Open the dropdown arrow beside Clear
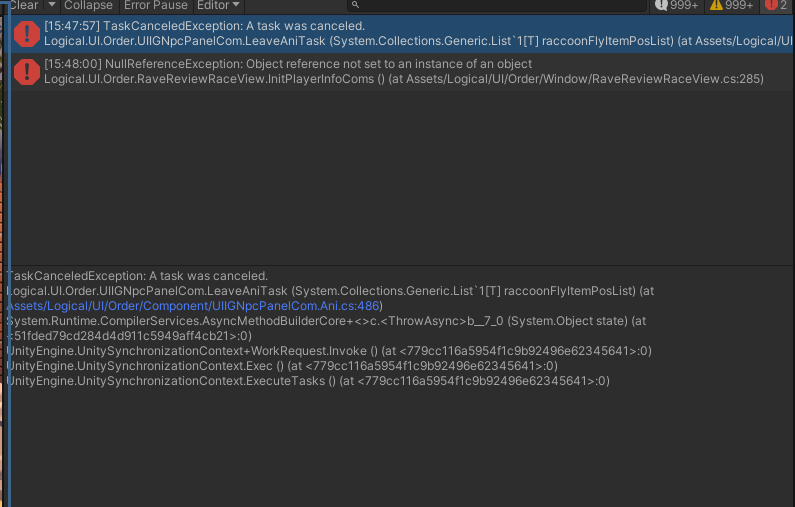 click(51, 5)
